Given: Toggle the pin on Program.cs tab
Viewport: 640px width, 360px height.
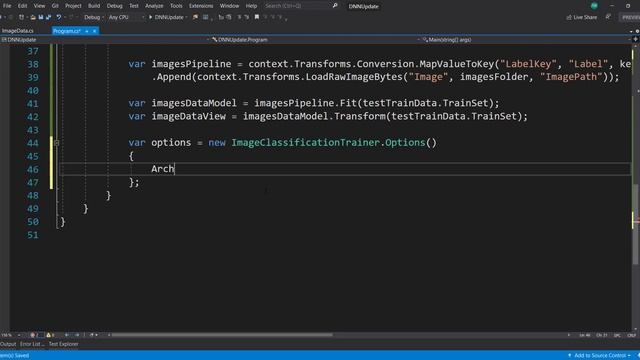Looking at the screenshot, I should click(x=87, y=31).
